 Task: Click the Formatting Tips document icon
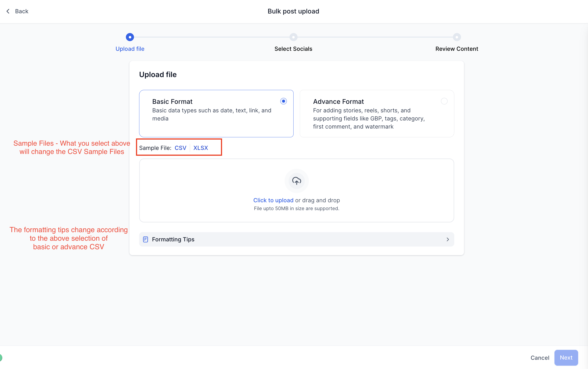pos(145,239)
